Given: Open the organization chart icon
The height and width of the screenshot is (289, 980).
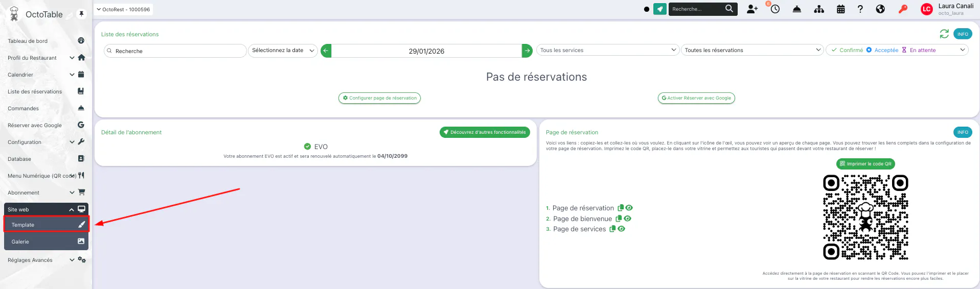Looking at the screenshot, I should (x=819, y=9).
